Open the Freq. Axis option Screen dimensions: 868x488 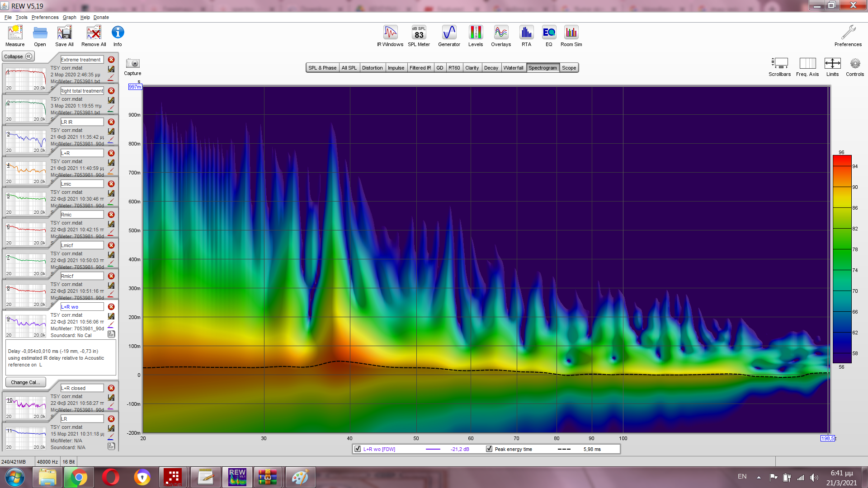(807, 64)
